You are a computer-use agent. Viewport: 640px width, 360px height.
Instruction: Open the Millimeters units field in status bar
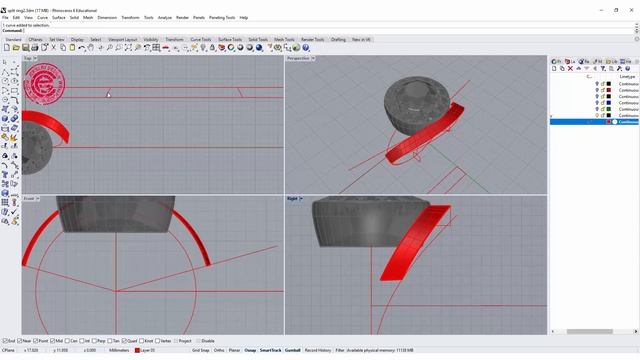click(x=119, y=350)
